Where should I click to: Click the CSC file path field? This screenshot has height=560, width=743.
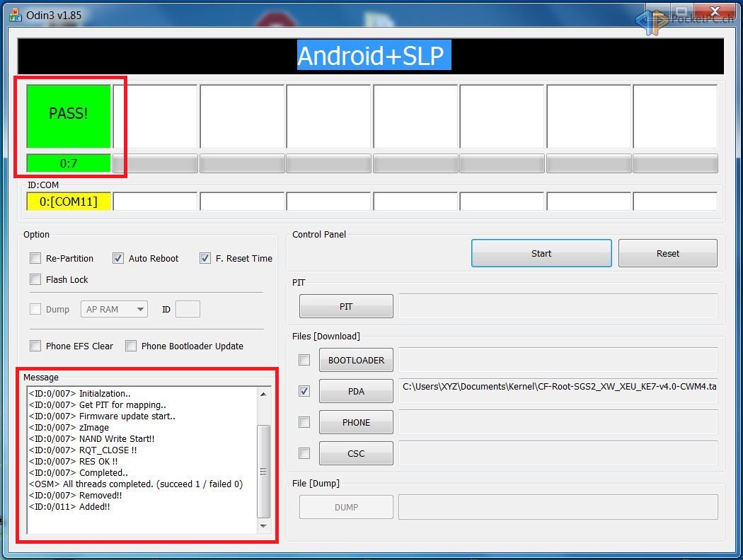[x=558, y=453]
